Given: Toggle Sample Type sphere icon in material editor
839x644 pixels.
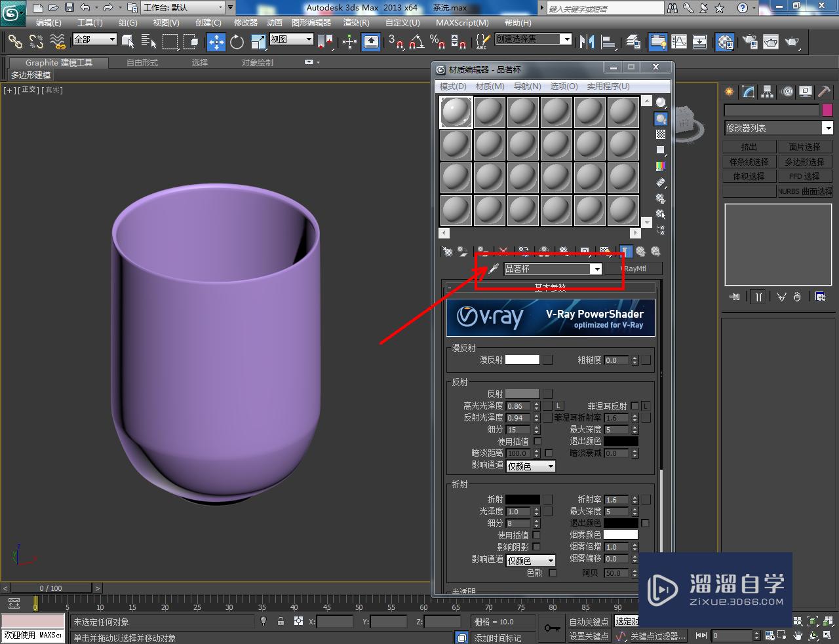Looking at the screenshot, I should [661, 103].
